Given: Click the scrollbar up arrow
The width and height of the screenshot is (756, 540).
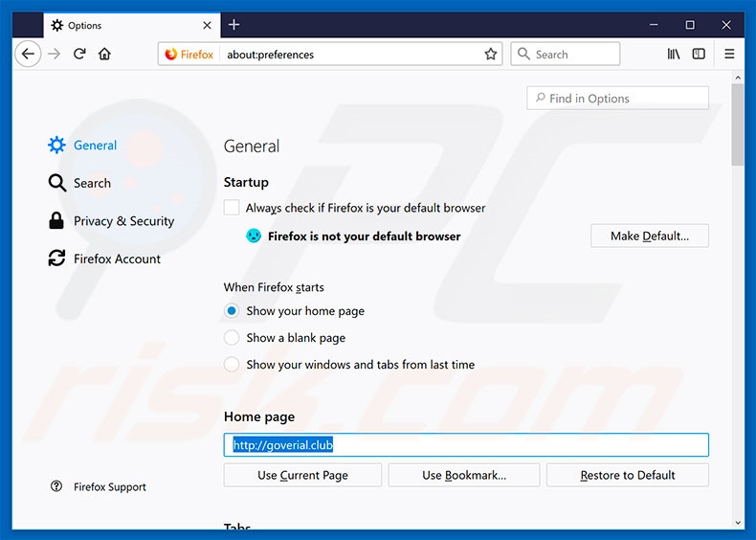Looking at the screenshot, I should pos(738,78).
